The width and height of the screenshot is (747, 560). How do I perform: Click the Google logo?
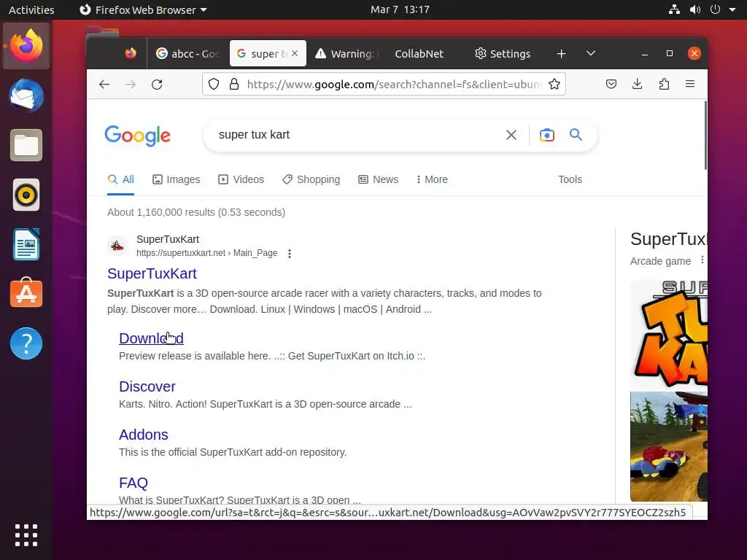click(x=138, y=136)
